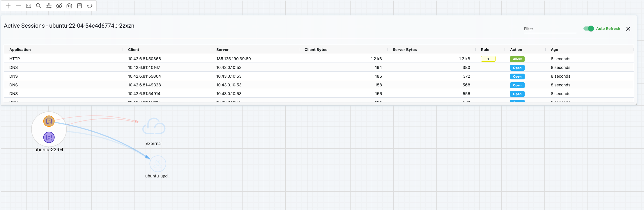Refresh the graph with circular arrows
Screen dimensions: 644x210
[x=90, y=6]
